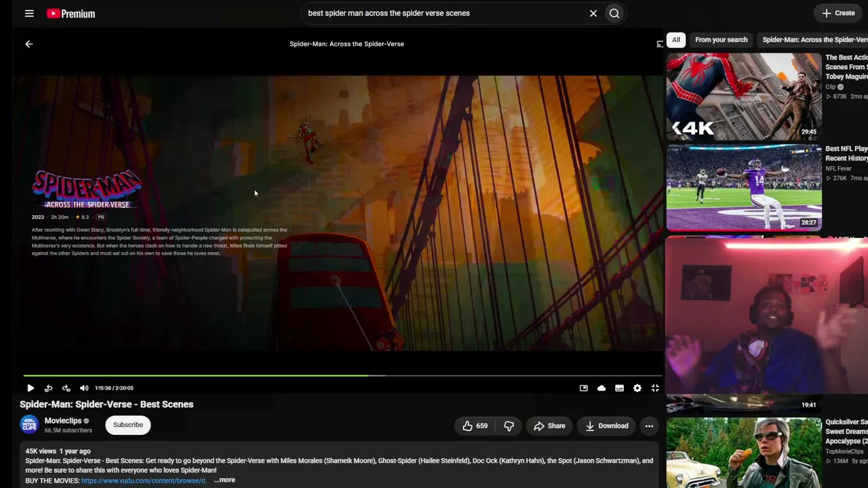The width and height of the screenshot is (868, 488).
Task: Click the 1:15:36 / 2:20:05 time display
Action: coord(114,388)
